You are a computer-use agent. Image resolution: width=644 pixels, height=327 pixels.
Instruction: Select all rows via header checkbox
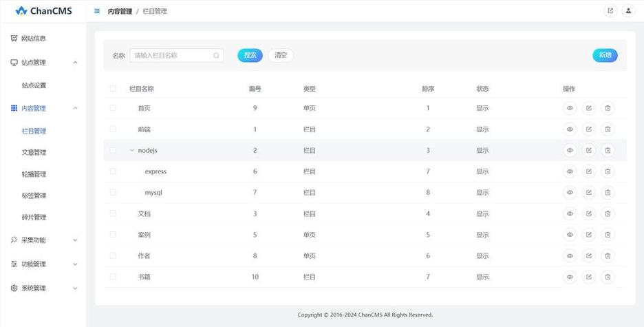click(x=113, y=89)
